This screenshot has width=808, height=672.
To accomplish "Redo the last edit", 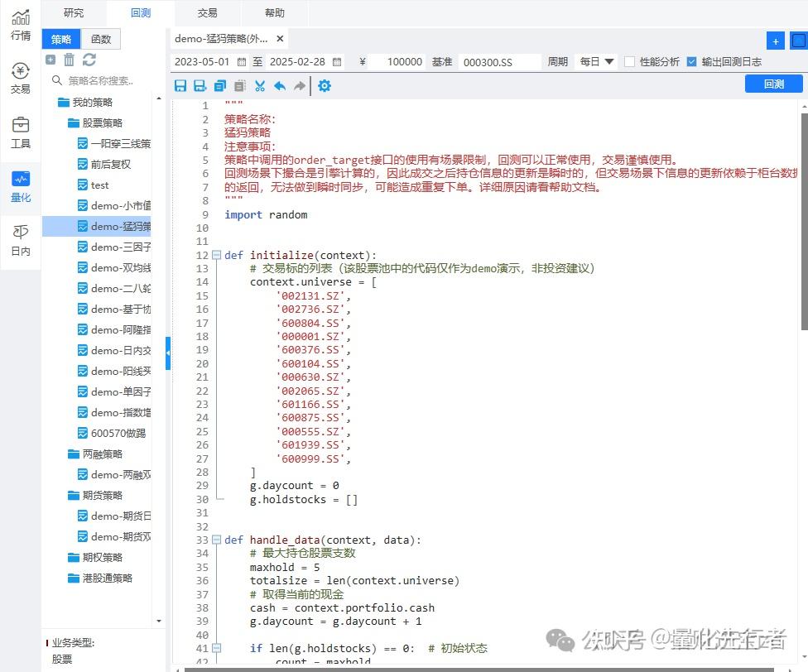I will coord(300,85).
